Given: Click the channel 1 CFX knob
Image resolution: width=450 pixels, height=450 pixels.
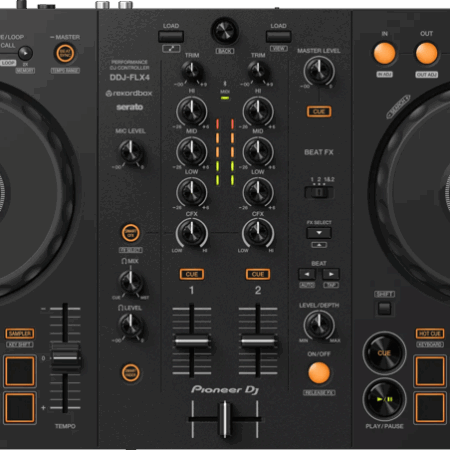Looking at the screenshot, I should coord(192,233).
